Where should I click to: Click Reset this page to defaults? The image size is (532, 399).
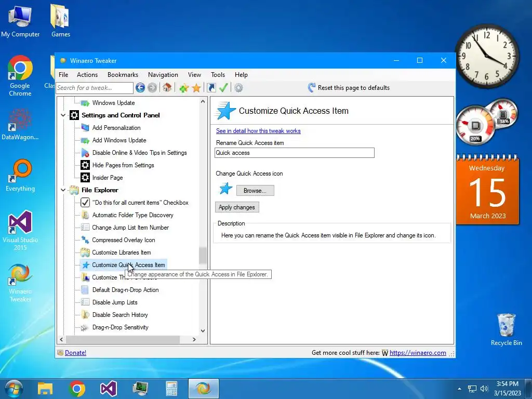349,88
